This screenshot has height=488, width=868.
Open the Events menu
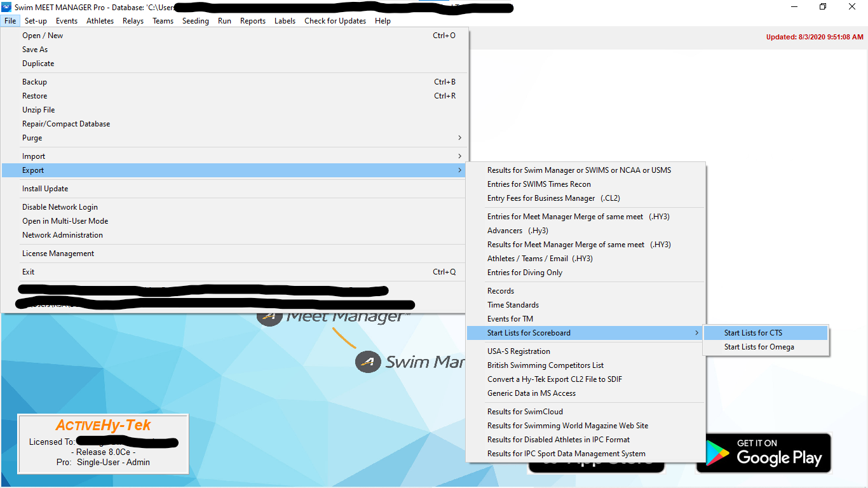(x=67, y=21)
